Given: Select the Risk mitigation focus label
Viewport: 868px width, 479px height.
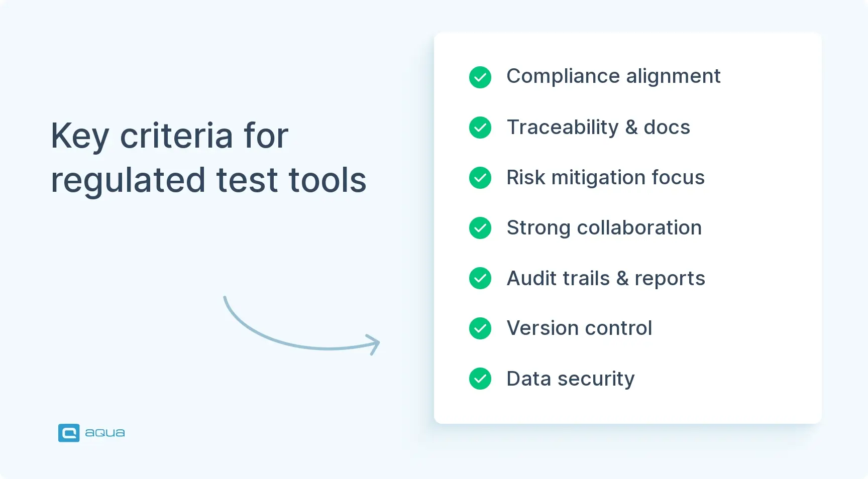Looking at the screenshot, I should click(605, 178).
